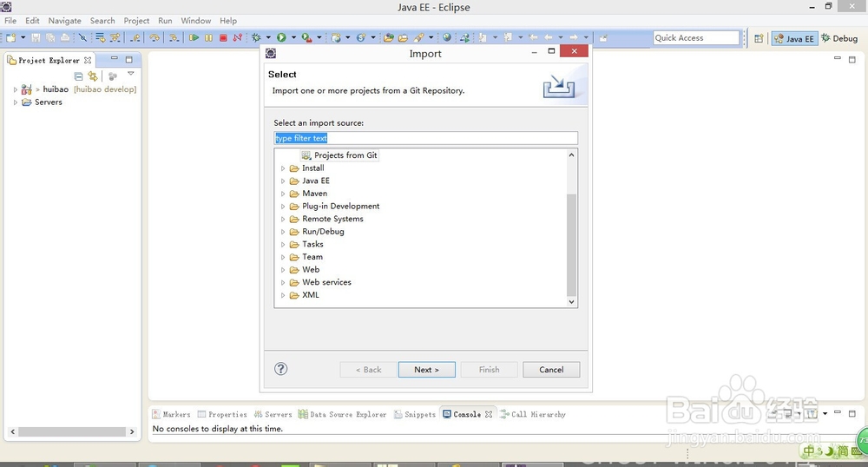868x467 pixels.
Task: Click the Search flashlight toolbar icon
Action: point(419,37)
